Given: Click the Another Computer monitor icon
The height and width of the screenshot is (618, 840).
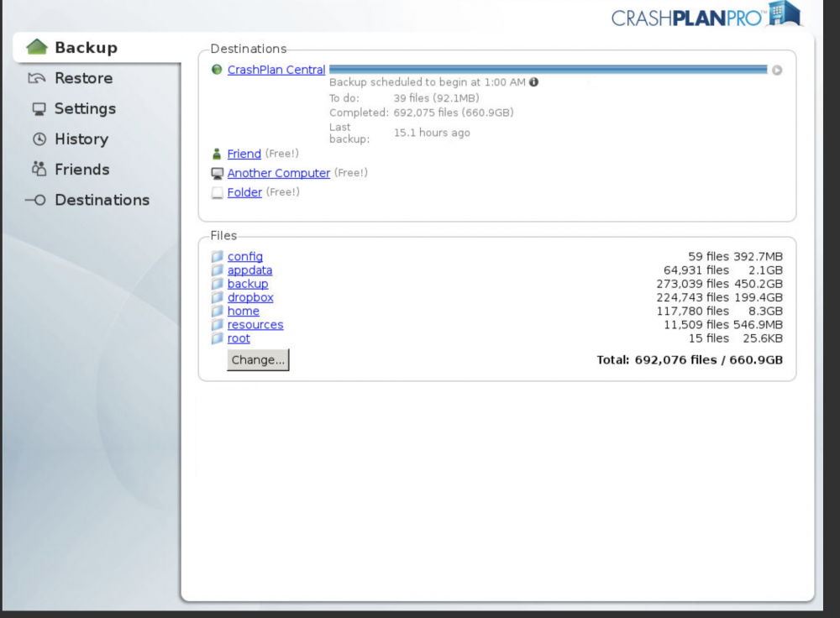Looking at the screenshot, I should tap(217, 174).
